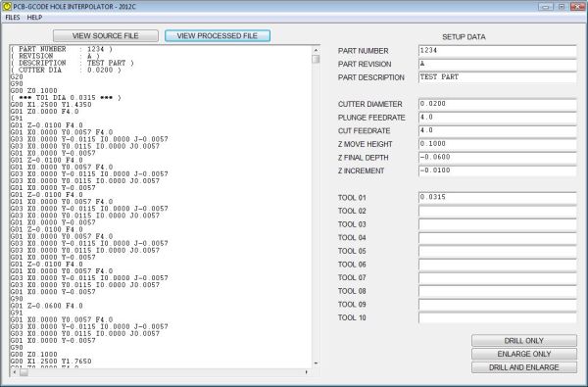Click the scroll down arrow of code listing
Screen dimensions: 588x387
pos(316,363)
